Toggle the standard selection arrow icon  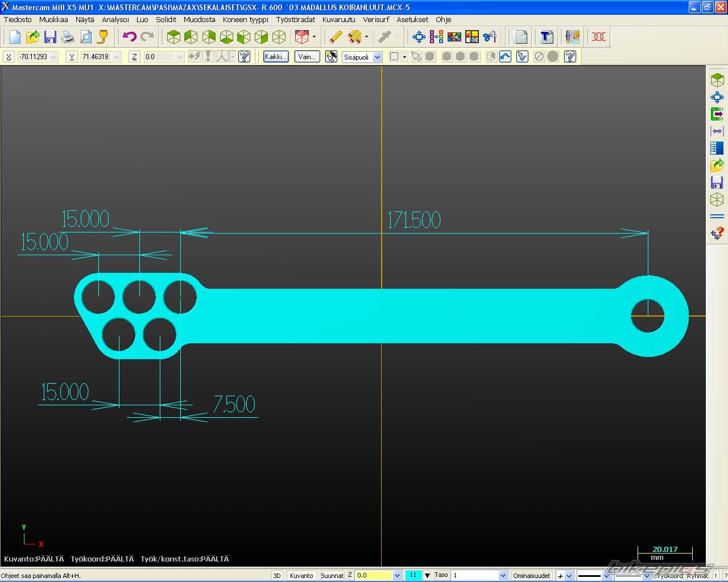pos(416,56)
